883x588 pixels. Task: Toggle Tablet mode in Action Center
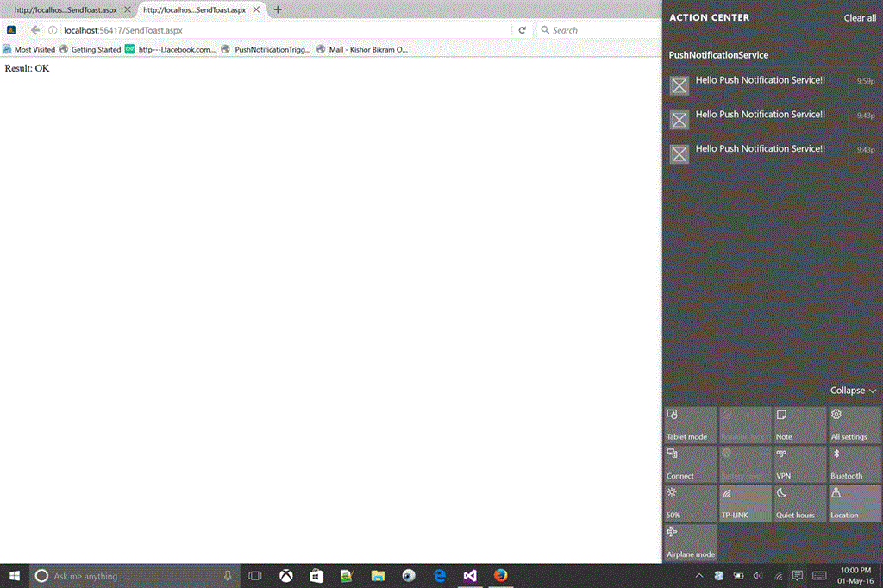(689, 424)
